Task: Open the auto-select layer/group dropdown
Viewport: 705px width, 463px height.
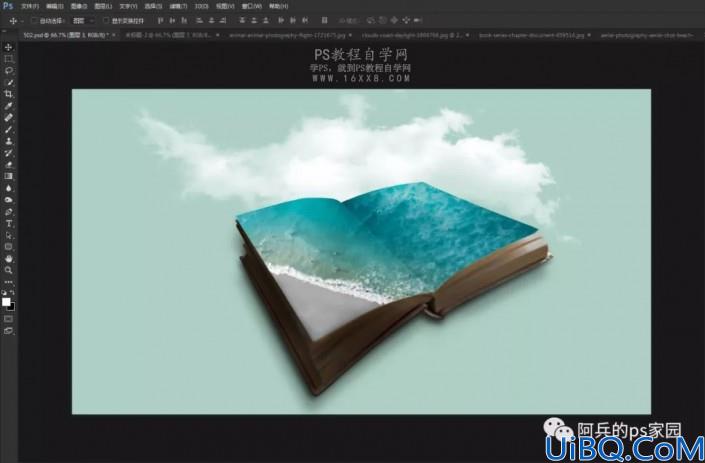Action: tap(83, 21)
